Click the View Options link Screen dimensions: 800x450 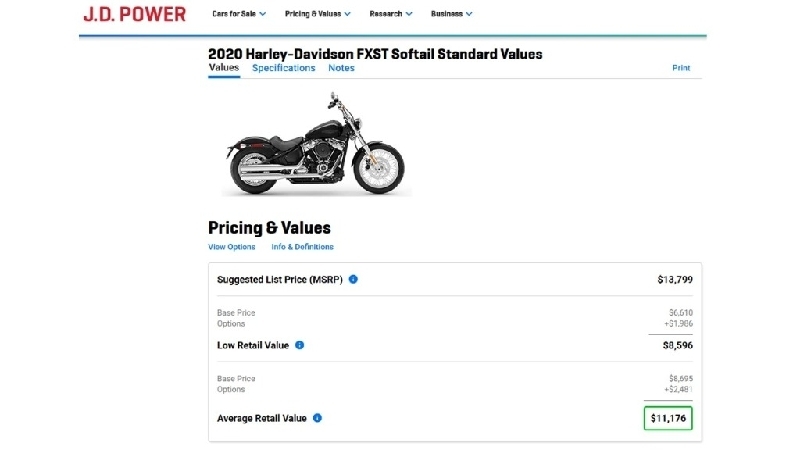tap(231, 247)
